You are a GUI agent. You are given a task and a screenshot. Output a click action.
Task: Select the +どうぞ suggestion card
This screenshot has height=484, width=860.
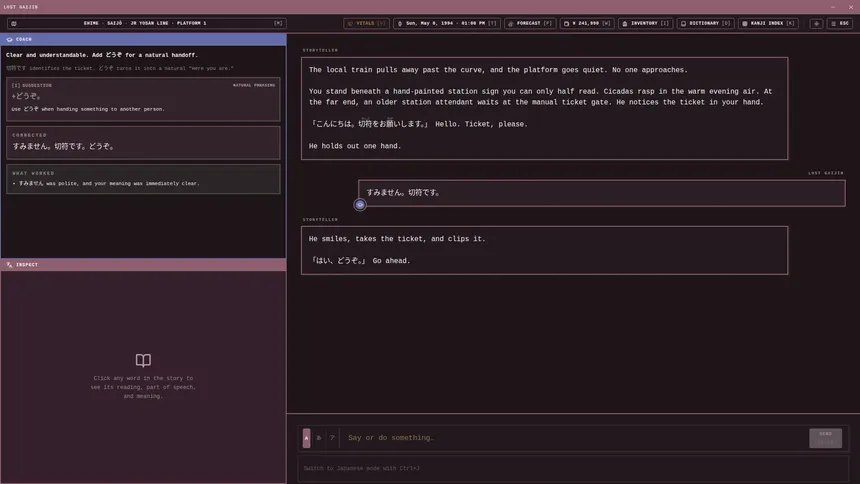tap(143, 99)
